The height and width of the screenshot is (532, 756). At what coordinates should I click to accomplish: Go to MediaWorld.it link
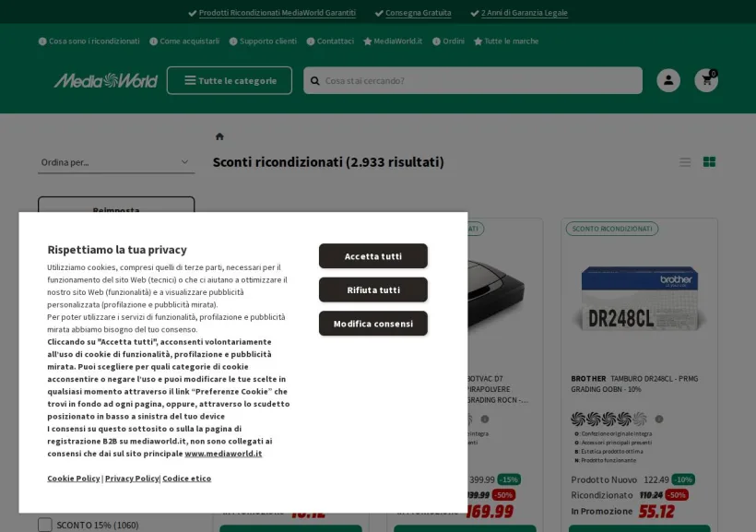(393, 41)
